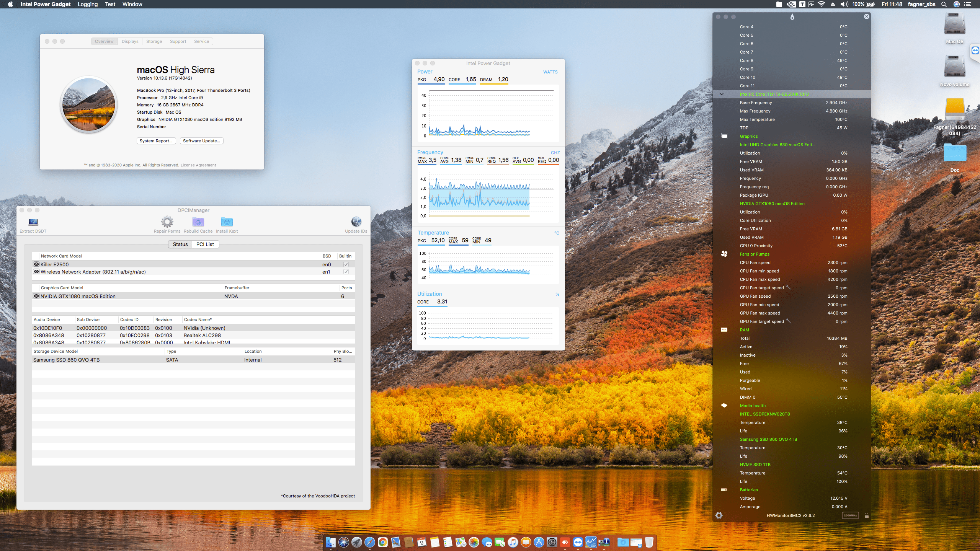
Task: Click the HWMonitorSMC2 lock icon
Action: click(x=867, y=515)
